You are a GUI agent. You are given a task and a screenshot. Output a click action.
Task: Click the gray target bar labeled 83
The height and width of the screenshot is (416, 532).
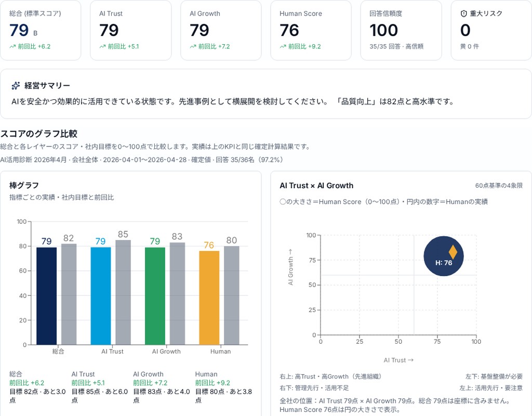178,293
